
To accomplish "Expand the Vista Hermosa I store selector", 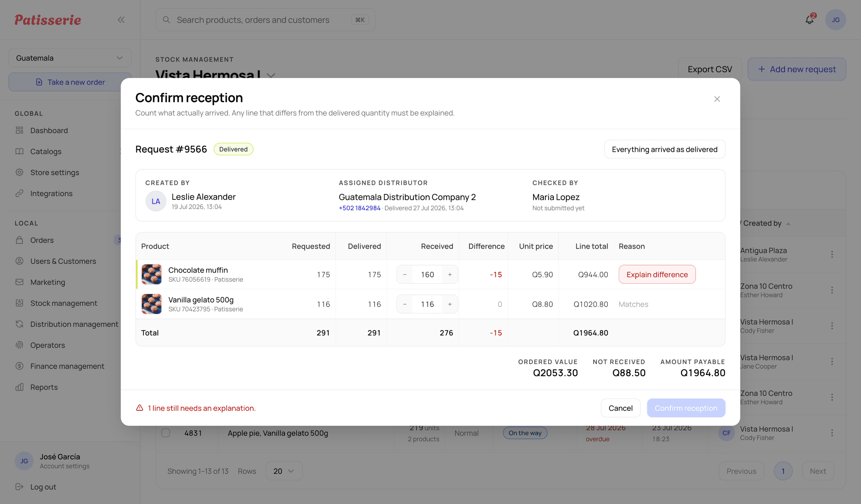I will 271,75.
